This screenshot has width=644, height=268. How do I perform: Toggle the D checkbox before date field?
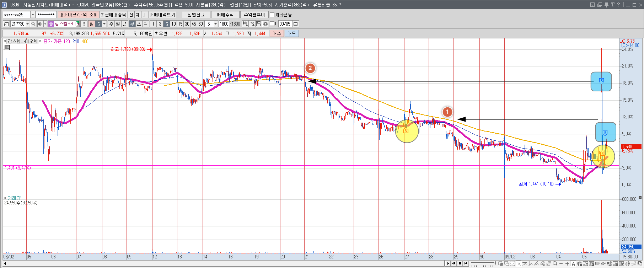coord(272,24)
